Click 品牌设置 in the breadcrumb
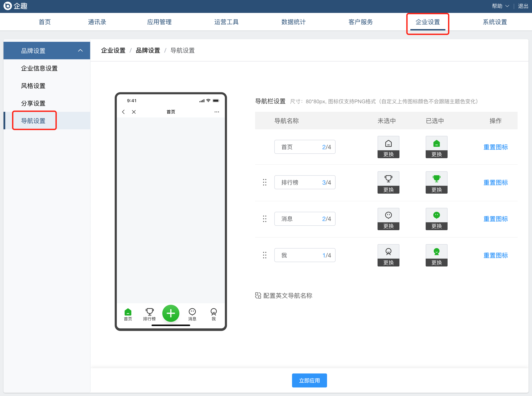Screen dimensions: 532x396 (x=148, y=50)
